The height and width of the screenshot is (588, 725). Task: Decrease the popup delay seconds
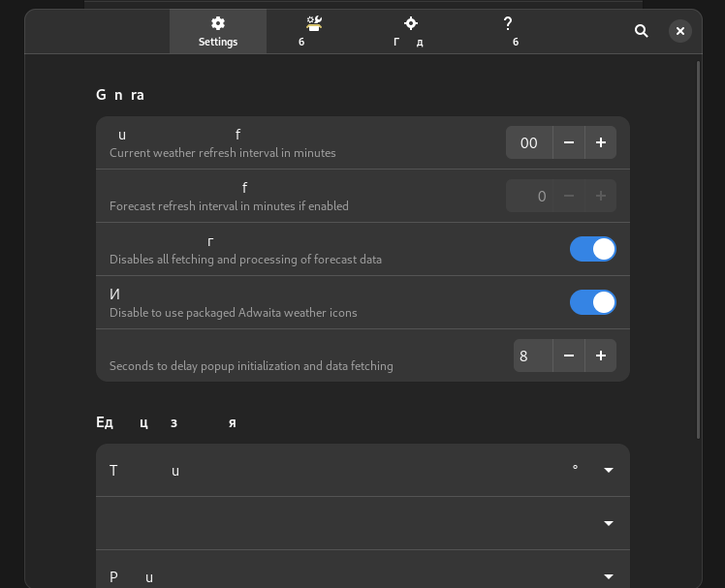(569, 356)
